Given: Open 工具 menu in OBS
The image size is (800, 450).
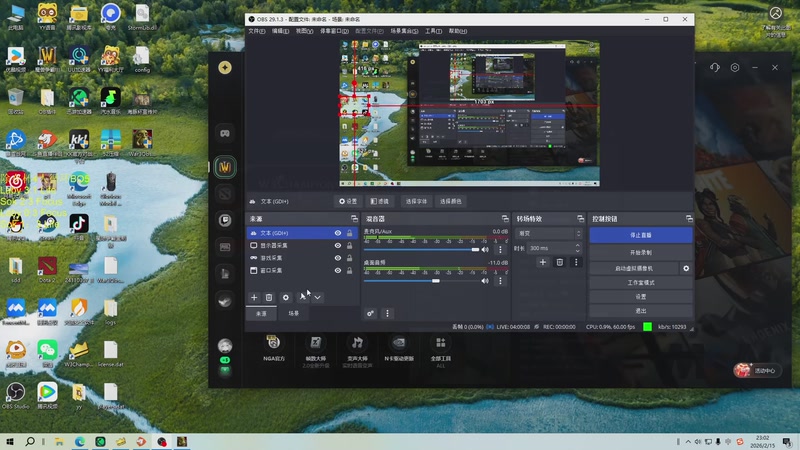Looking at the screenshot, I should pyautogui.click(x=433, y=31).
